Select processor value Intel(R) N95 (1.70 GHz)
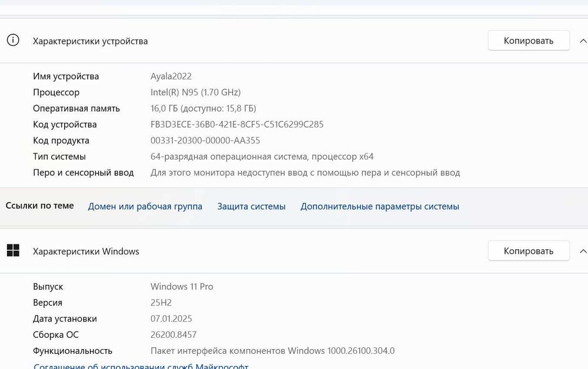Image resolution: width=588 pixels, height=369 pixels. 195,92
